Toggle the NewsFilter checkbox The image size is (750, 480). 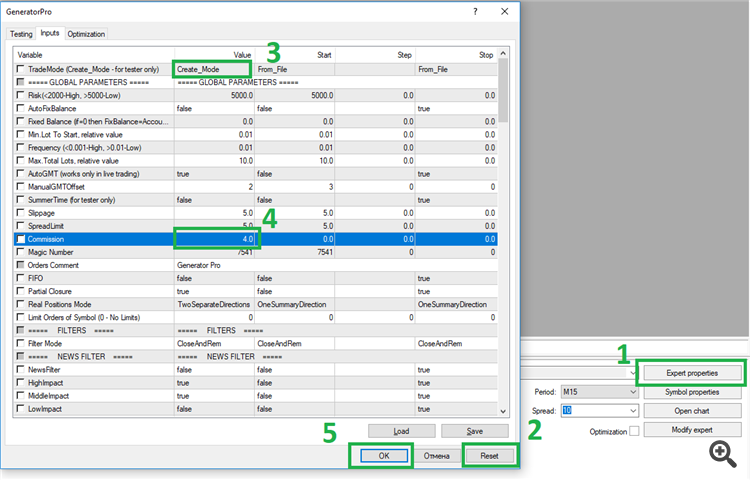click(21, 369)
